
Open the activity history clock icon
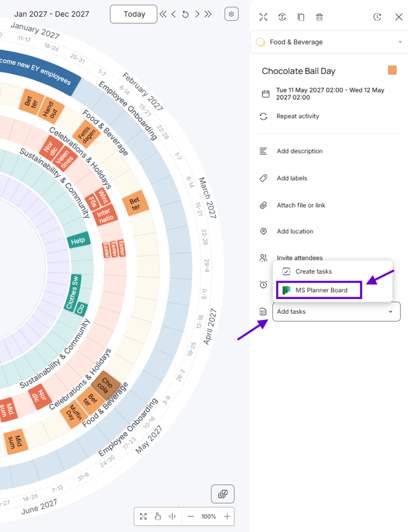click(x=377, y=17)
